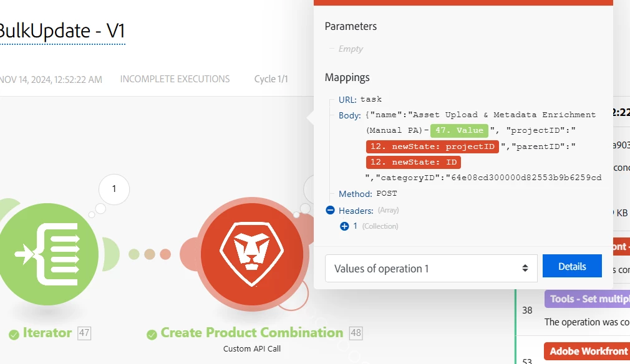Collapse the Headers array with the minus icon
Viewport: 630px width, 364px height.
[330, 210]
